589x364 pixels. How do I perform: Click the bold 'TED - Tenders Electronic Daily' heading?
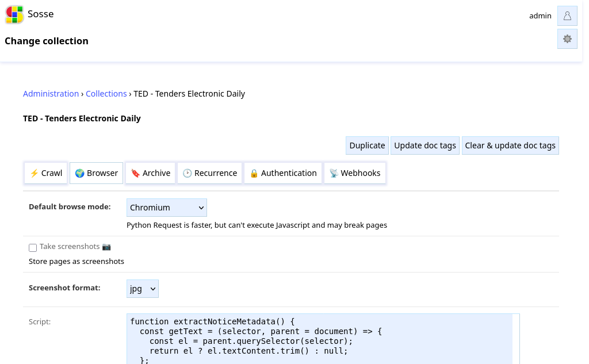[82, 118]
